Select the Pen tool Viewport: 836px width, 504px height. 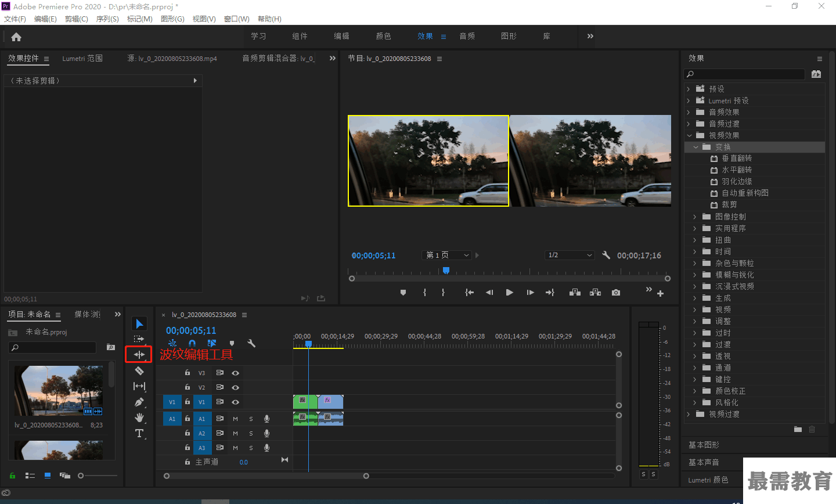[139, 402]
